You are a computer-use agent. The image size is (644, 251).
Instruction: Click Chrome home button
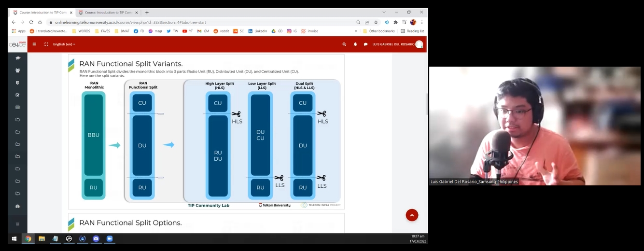(x=40, y=22)
